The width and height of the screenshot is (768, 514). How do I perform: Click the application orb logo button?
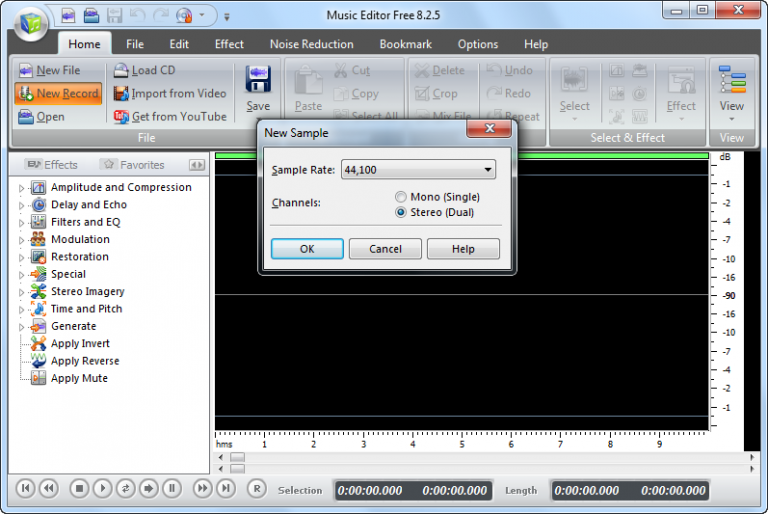pos(30,23)
